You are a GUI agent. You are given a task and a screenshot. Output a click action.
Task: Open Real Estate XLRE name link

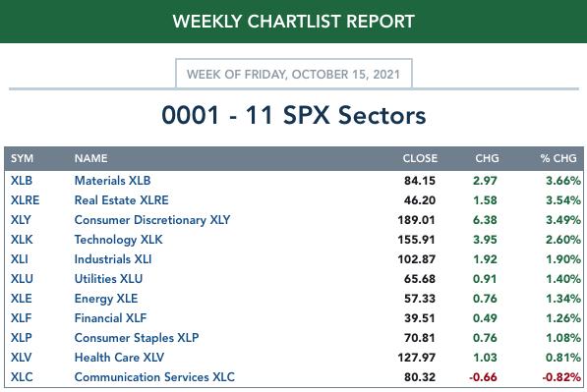pos(121,200)
